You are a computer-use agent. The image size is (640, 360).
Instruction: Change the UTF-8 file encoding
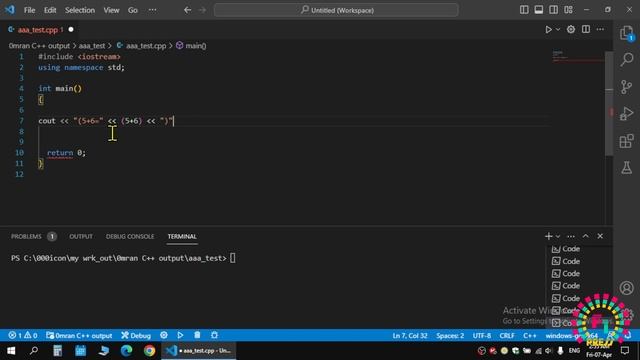482,336
